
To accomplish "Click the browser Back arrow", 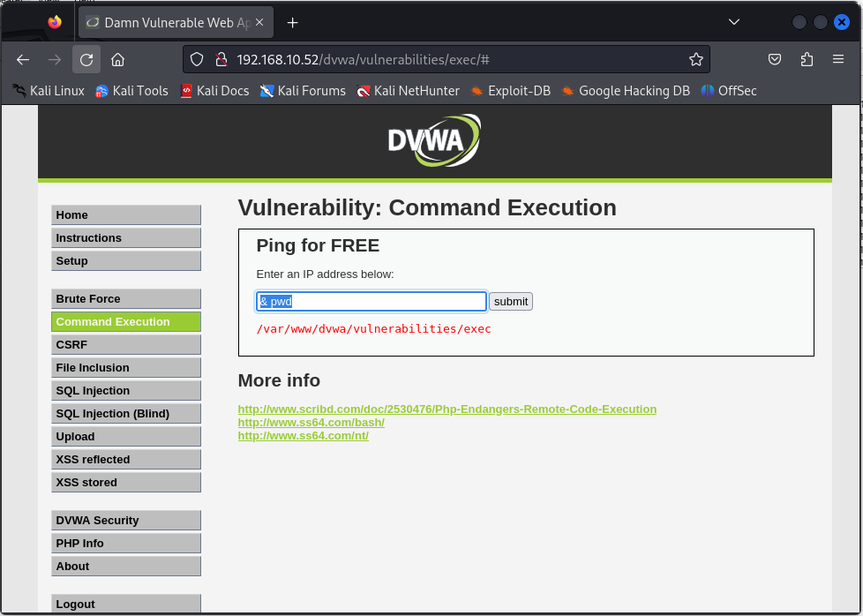I will [23, 59].
